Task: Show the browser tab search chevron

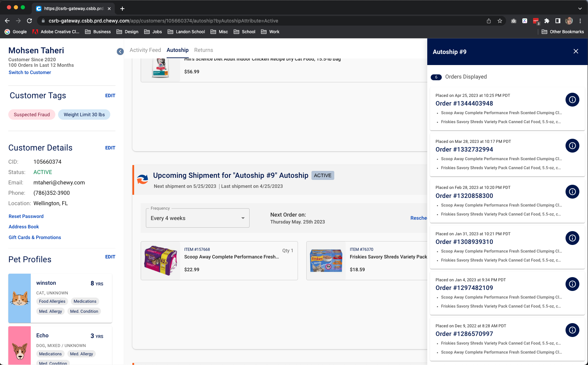Action: pos(580,9)
